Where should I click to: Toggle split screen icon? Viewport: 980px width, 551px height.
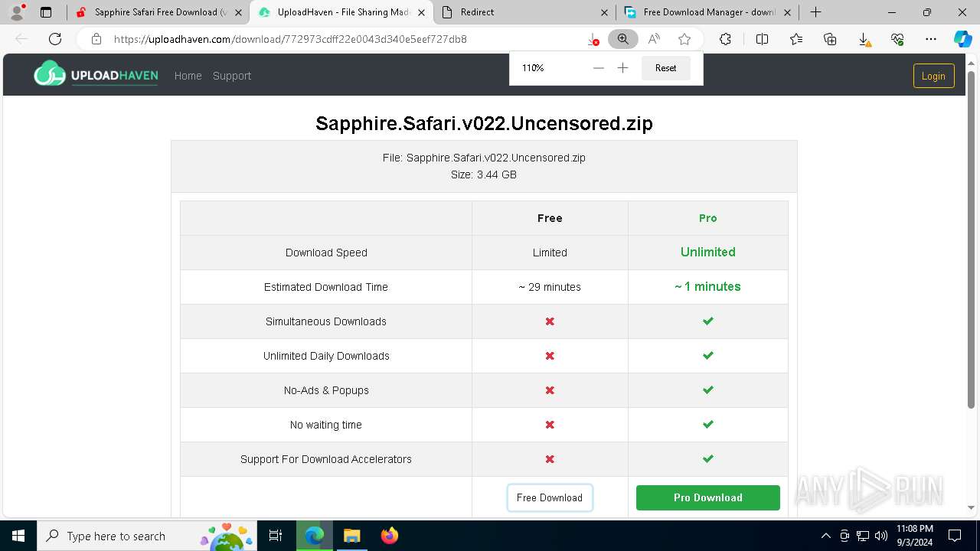click(x=762, y=39)
